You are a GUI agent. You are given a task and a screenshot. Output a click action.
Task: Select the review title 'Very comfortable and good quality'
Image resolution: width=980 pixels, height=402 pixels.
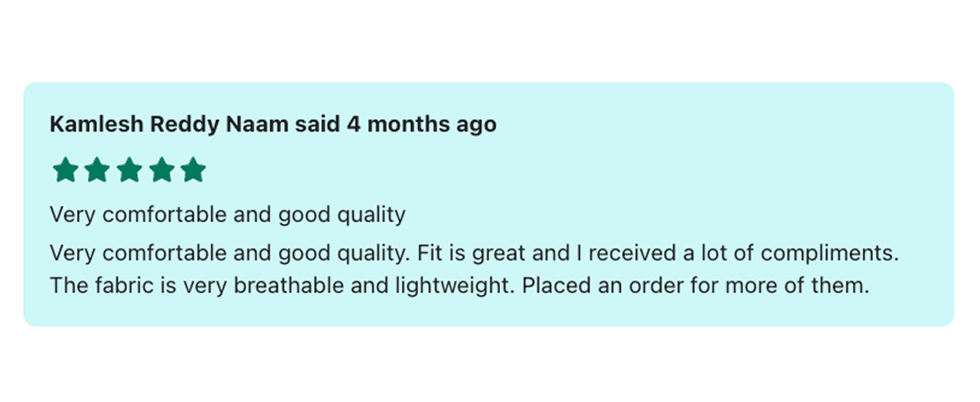[228, 215]
